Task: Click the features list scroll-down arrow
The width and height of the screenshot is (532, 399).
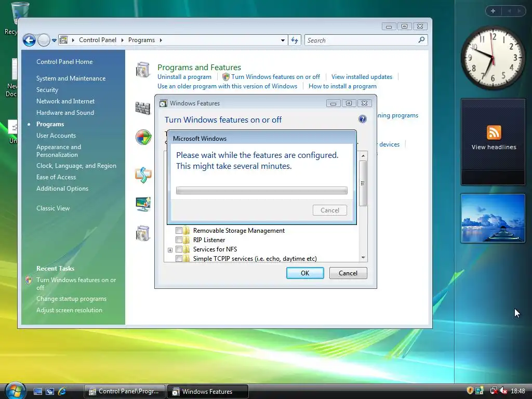Action: (x=363, y=258)
